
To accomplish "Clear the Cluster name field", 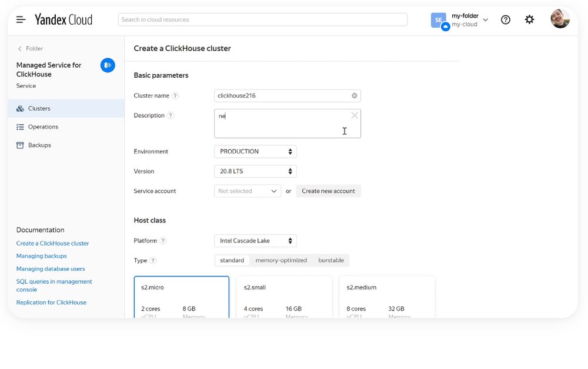I will tap(355, 96).
